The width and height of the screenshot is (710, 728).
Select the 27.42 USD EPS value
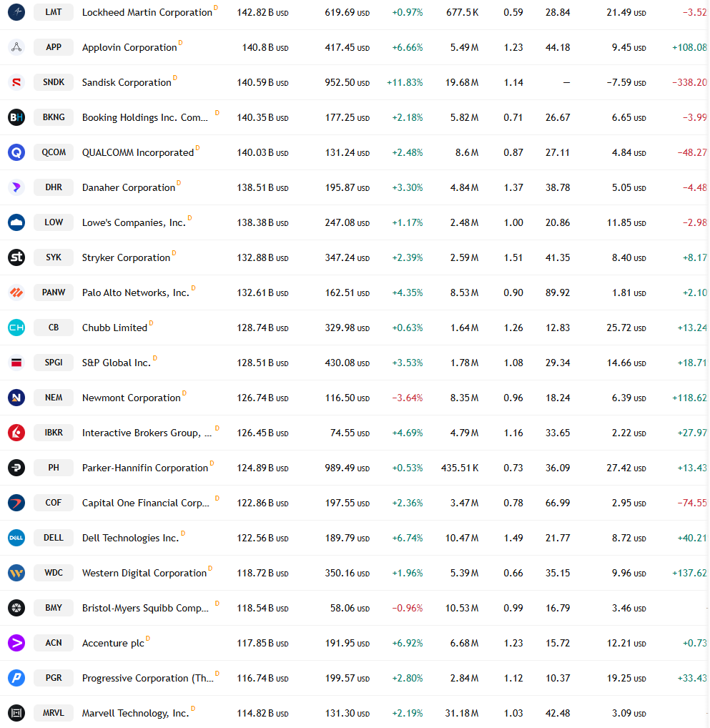pyautogui.click(x=626, y=468)
